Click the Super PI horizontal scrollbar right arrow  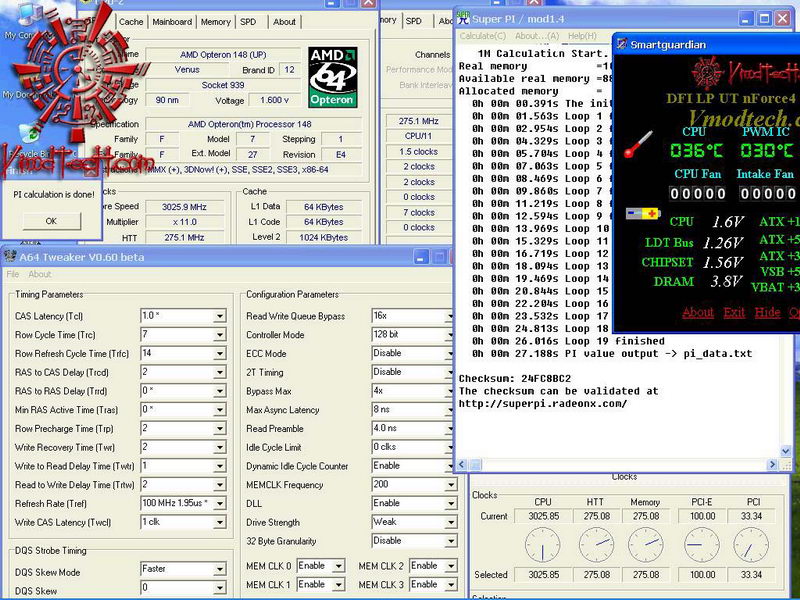772,465
